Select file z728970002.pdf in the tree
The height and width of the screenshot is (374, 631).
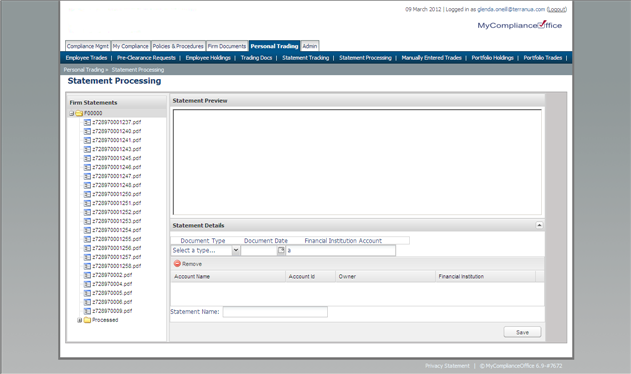click(112, 275)
